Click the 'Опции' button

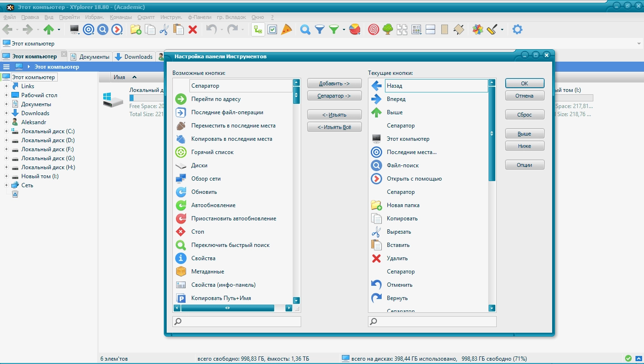tap(525, 165)
